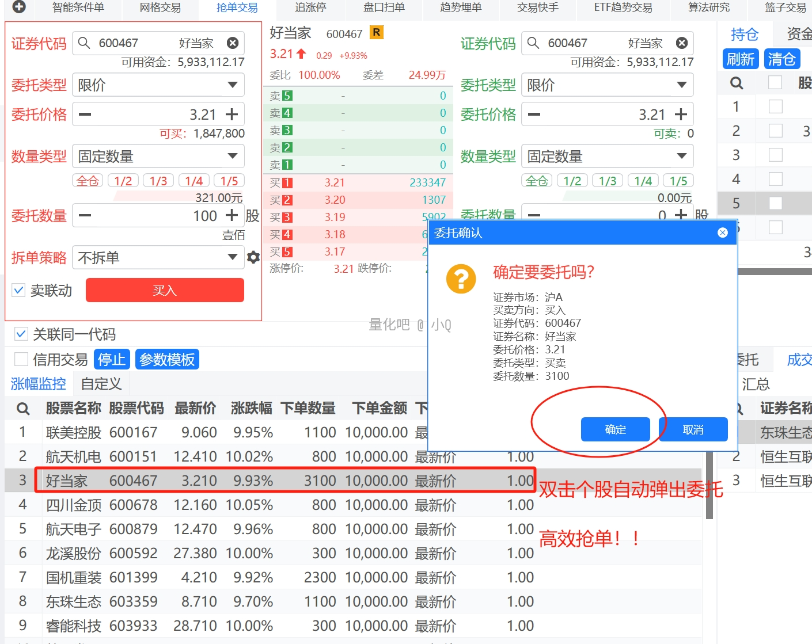This screenshot has height=644, width=812.
Task: Clear the stock code in left buy panel
Action: (233, 43)
